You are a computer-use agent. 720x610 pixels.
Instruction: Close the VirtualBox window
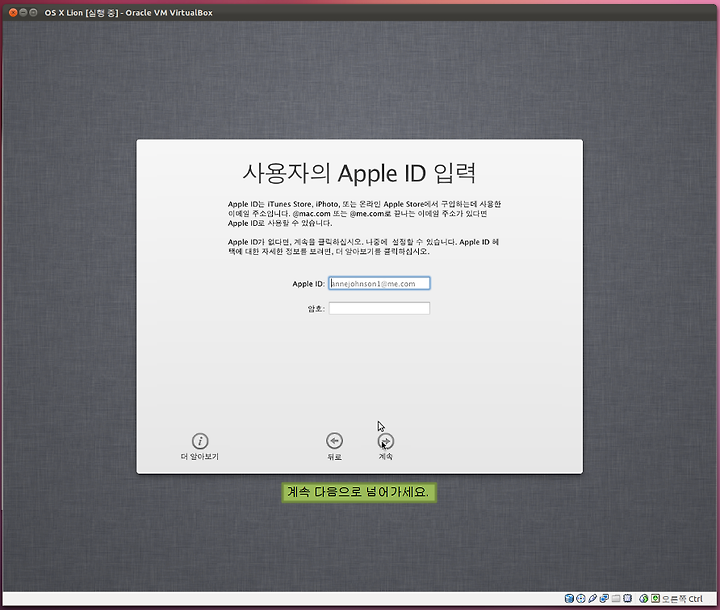(13, 12)
